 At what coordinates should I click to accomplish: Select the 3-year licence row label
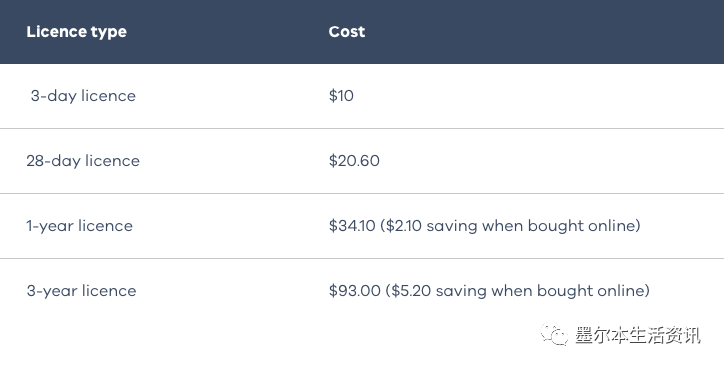81,291
